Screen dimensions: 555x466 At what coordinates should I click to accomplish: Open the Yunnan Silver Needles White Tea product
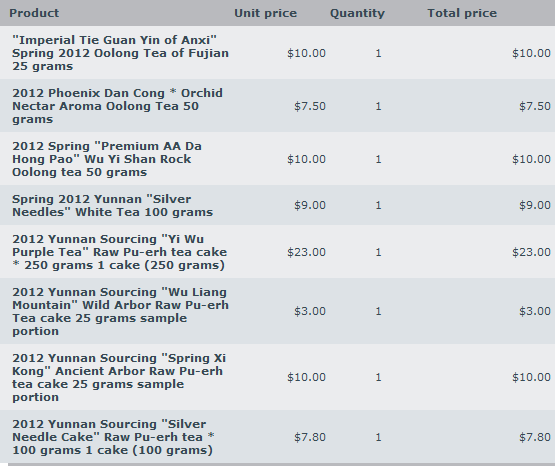point(113,206)
